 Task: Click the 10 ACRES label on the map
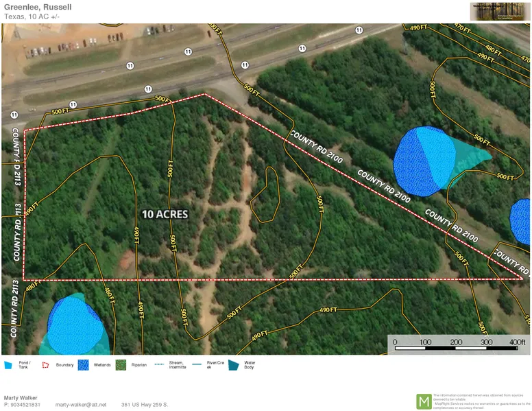coord(165,214)
